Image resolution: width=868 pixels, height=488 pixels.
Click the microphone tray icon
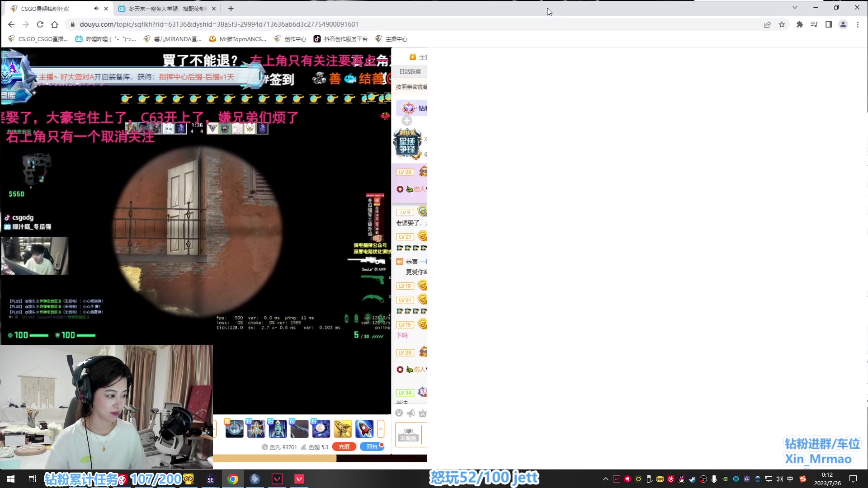coord(714,479)
